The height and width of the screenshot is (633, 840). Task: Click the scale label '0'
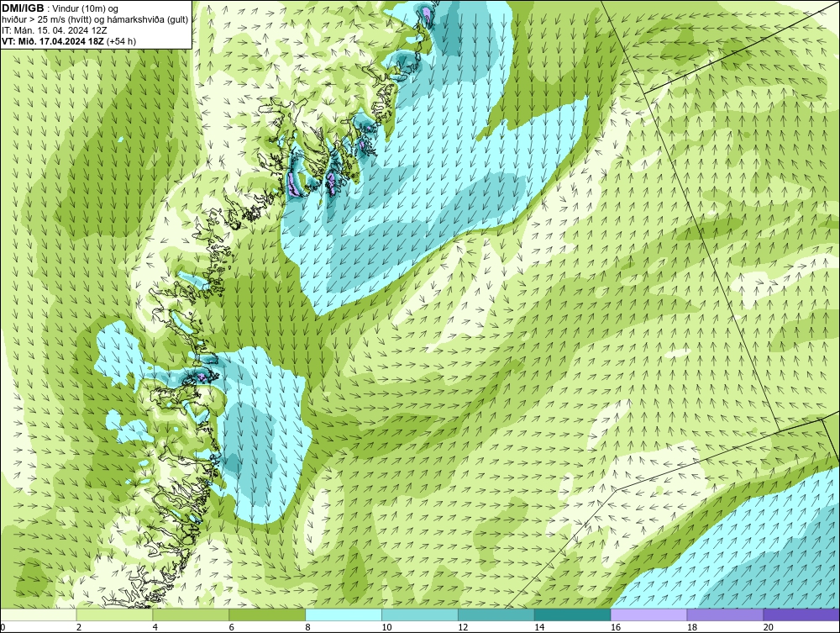(3, 627)
